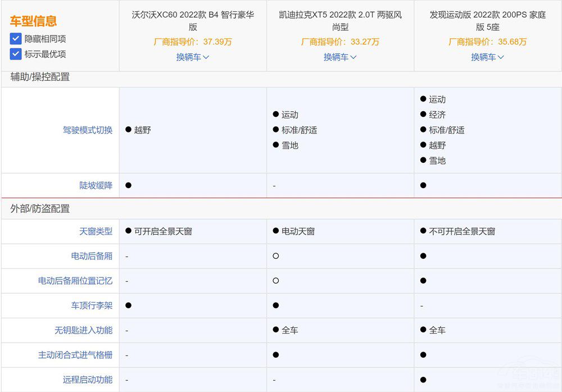The width and height of the screenshot is (562, 392).
Task: Open the 电动后备厢位置记忆 link
Action: pos(75,280)
